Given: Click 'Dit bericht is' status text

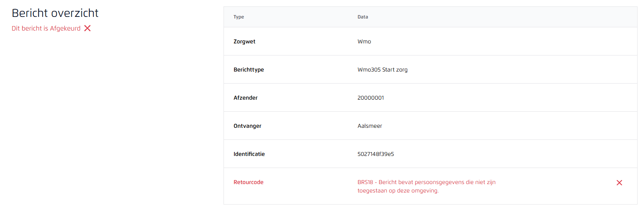Looking at the screenshot, I should point(30,29).
